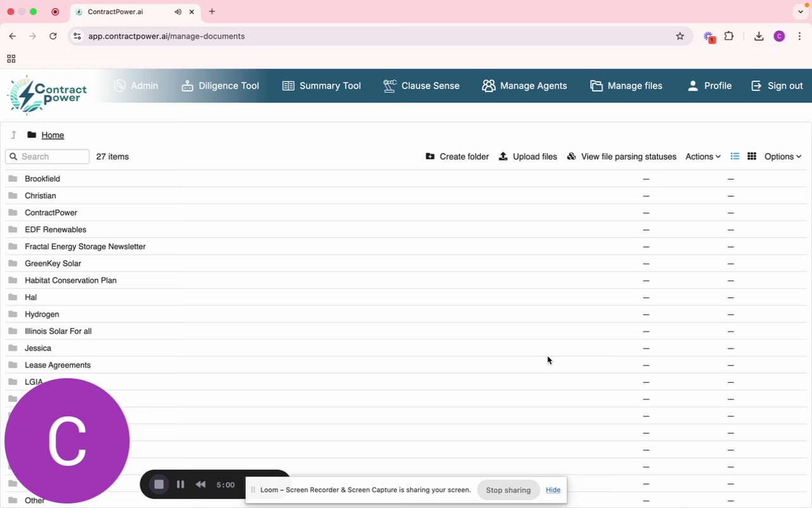Switch to list view

tap(735, 156)
